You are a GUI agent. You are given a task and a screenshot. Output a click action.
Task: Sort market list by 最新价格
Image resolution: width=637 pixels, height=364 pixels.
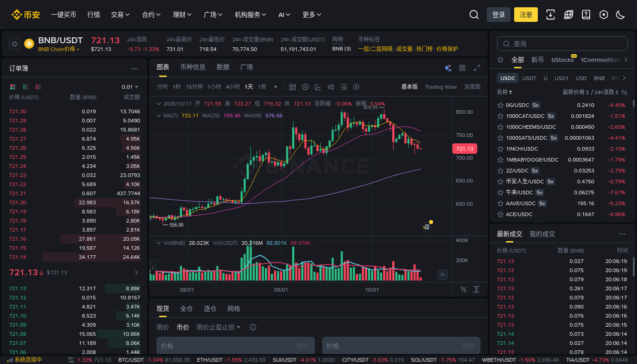tap(576, 92)
